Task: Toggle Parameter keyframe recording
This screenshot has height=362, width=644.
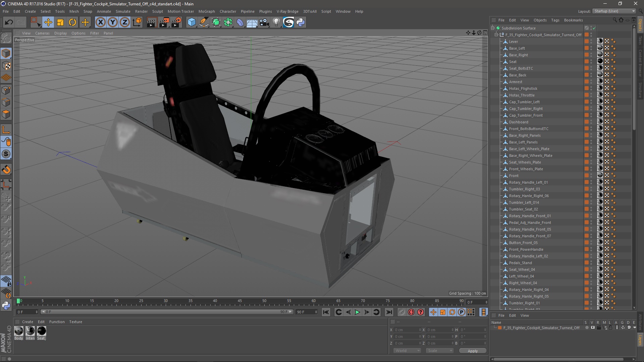Action: [462, 312]
